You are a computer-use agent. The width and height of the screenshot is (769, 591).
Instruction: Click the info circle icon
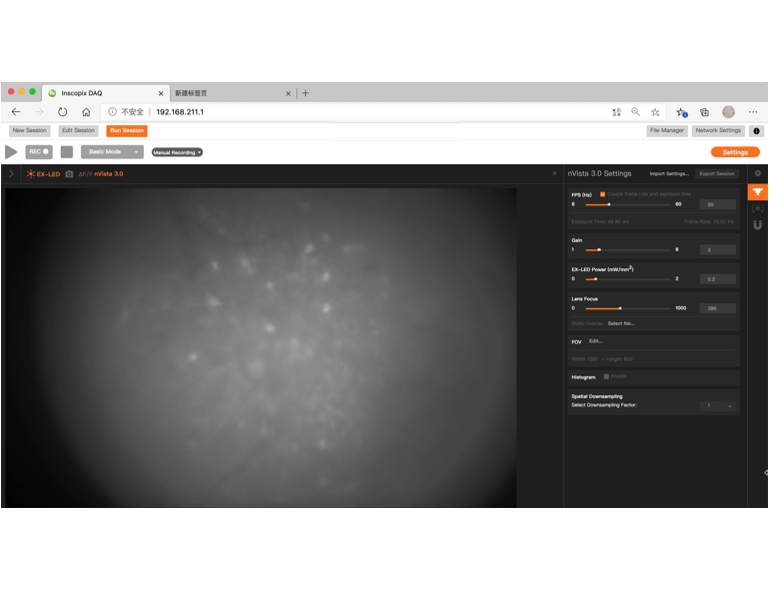point(756,131)
